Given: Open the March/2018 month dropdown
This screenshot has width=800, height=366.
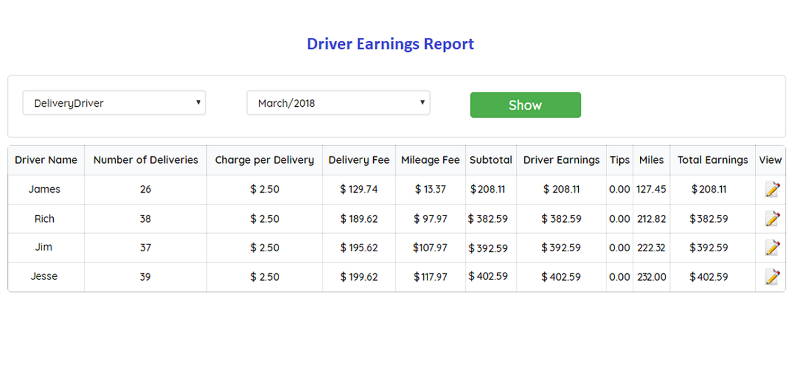Looking at the screenshot, I should (x=338, y=103).
